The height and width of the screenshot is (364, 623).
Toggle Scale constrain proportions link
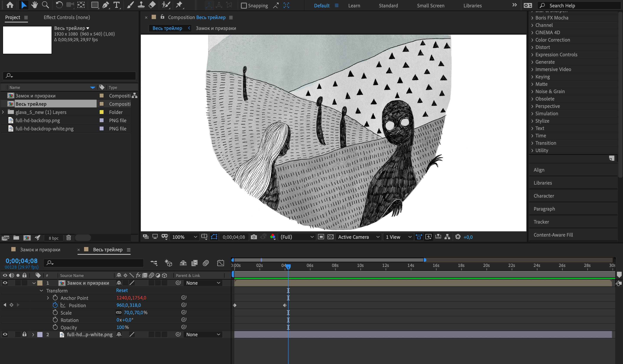[x=119, y=313]
